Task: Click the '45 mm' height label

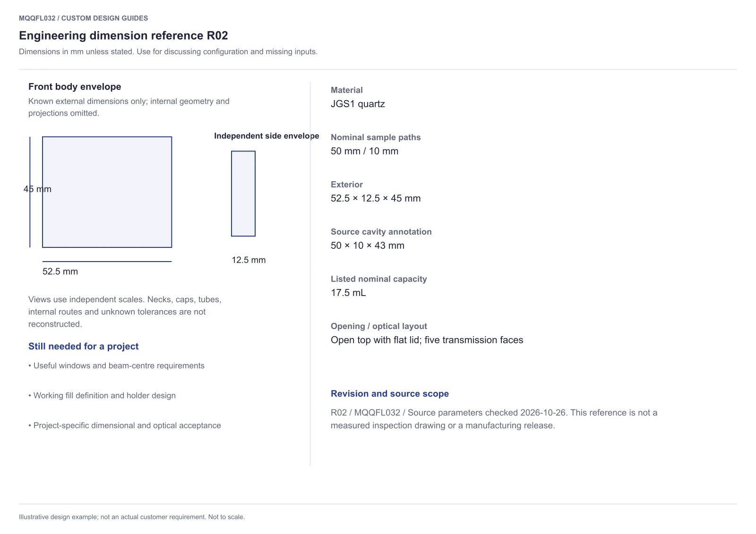Action: [x=37, y=189]
